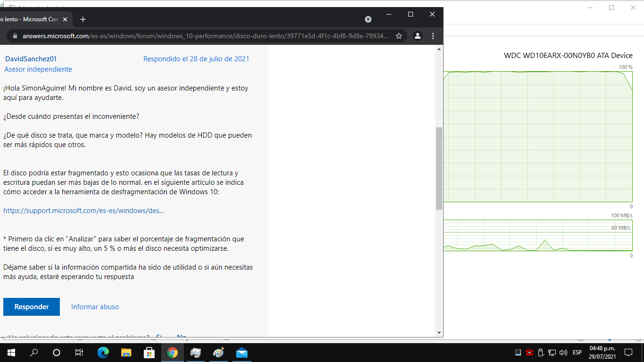Image resolution: width=644 pixels, height=362 pixels.
Task: Open the volume control speaker icon
Action: pos(563,353)
